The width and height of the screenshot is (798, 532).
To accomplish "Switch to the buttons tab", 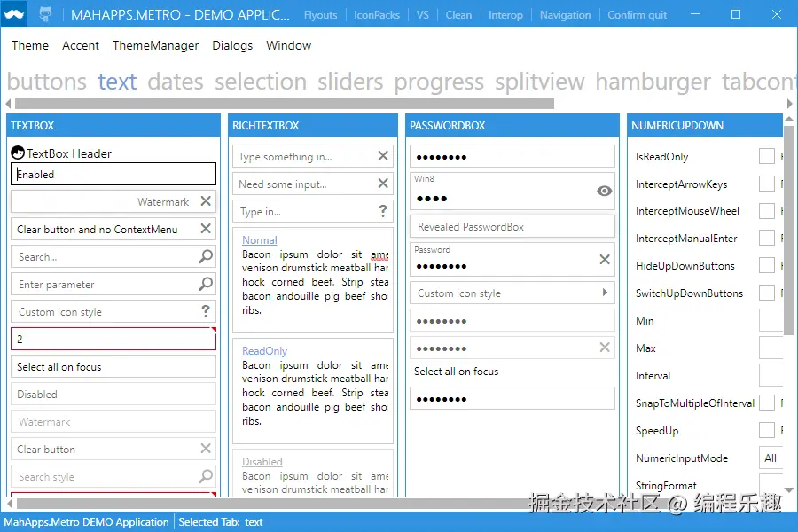I will pyautogui.click(x=47, y=82).
